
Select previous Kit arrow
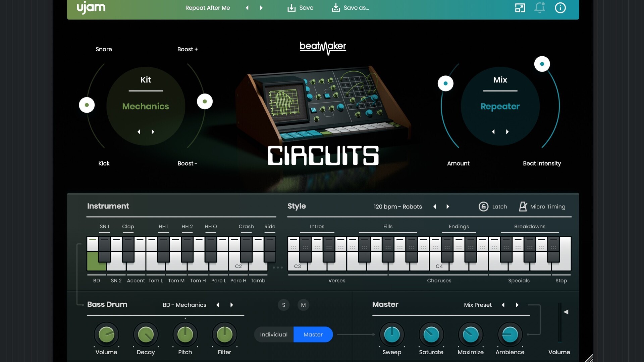click(139, 132)
